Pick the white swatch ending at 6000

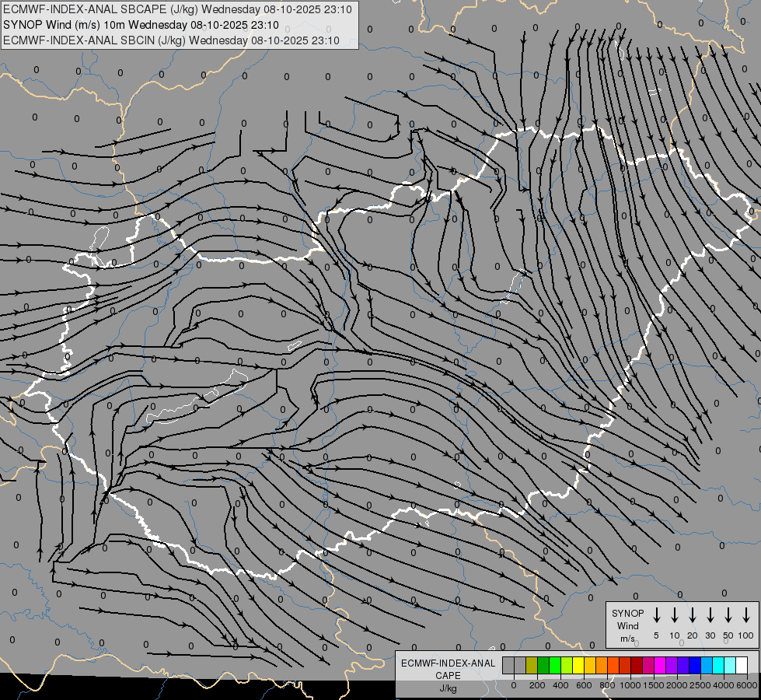tap(742, 665)
